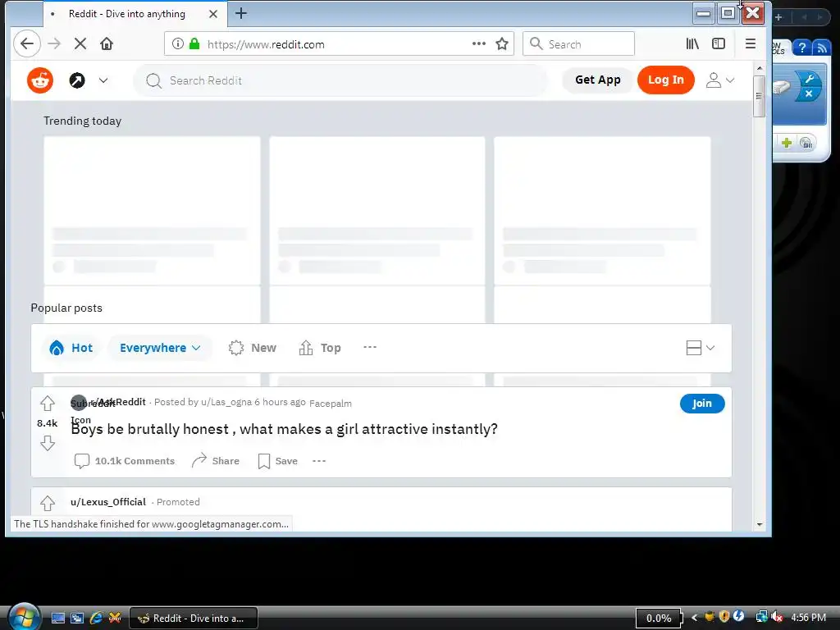
Task: Open the Windows Start orb
Action: click(24, 617)
